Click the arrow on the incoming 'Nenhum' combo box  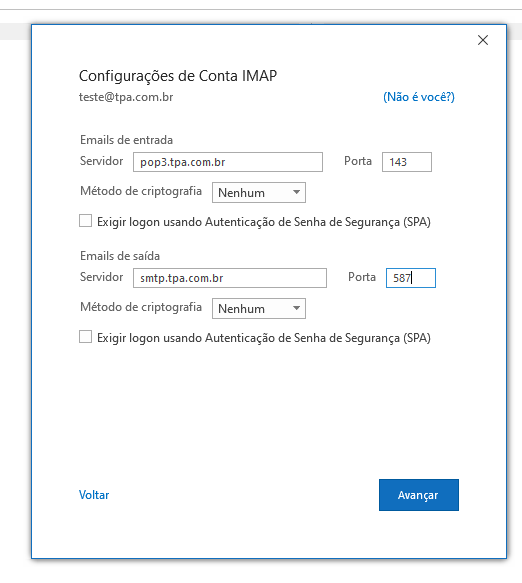point(296,192)
